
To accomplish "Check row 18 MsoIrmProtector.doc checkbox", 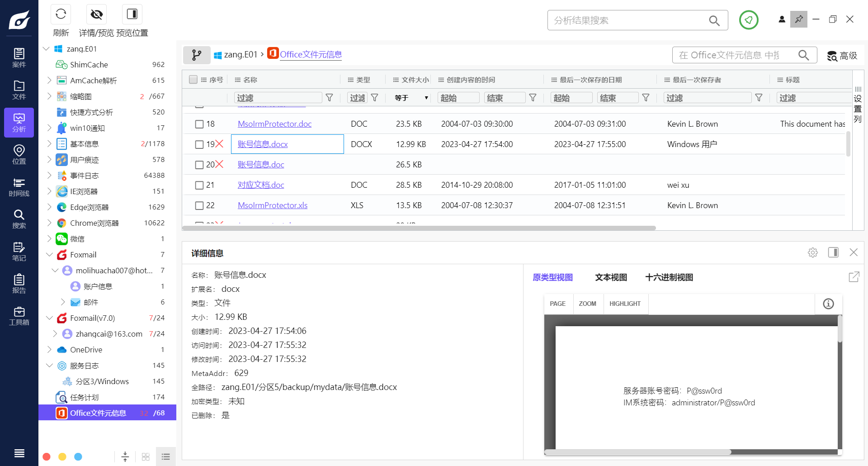I will (199, 124).
